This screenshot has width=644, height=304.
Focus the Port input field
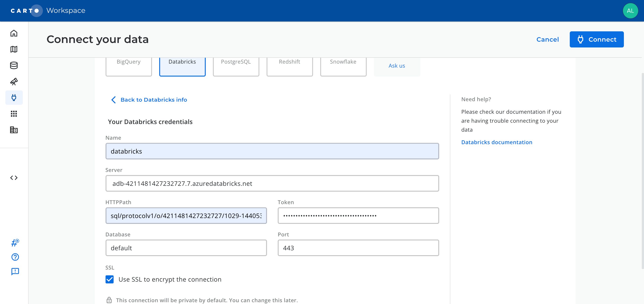358,248
